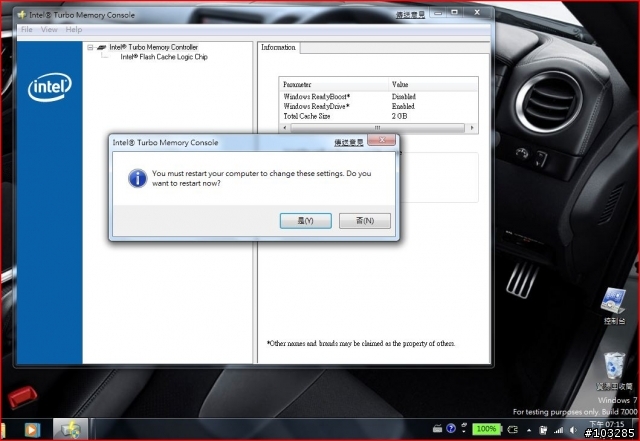
Task: Click the parameter table's left scroll arrow
Action: point(284,128)
